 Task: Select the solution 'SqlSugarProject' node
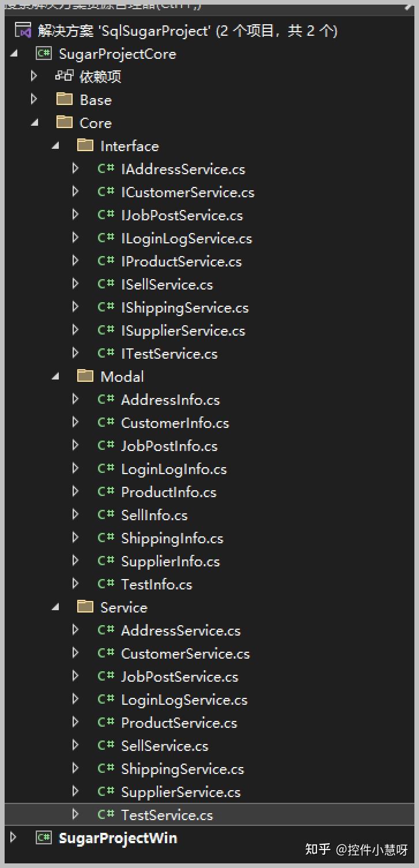point(187,31)
